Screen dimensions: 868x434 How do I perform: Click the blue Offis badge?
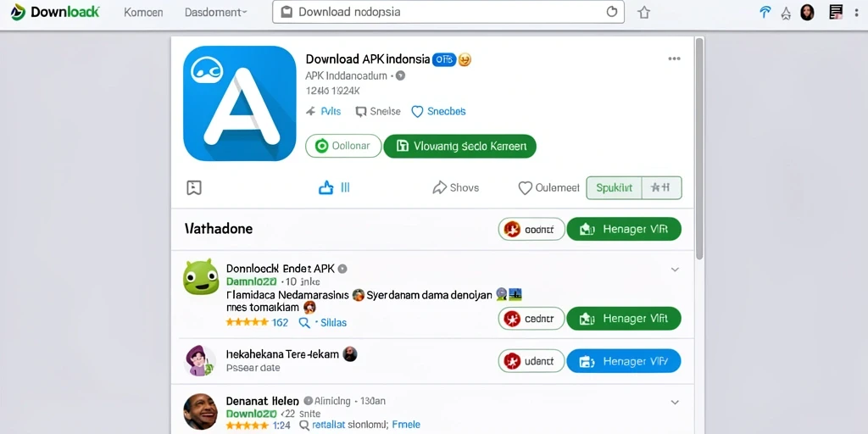point(443,59)
